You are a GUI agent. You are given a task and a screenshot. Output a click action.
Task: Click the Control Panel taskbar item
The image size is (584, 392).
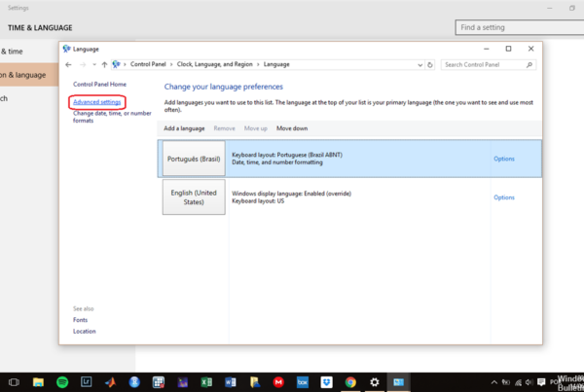[x=398, y=382]
